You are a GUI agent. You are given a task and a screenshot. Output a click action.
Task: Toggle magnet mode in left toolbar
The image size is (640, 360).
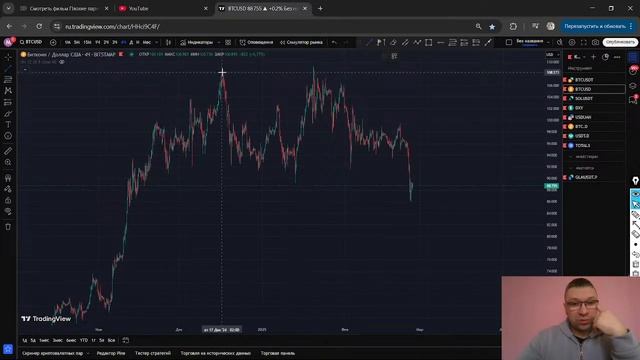point(8,178)
